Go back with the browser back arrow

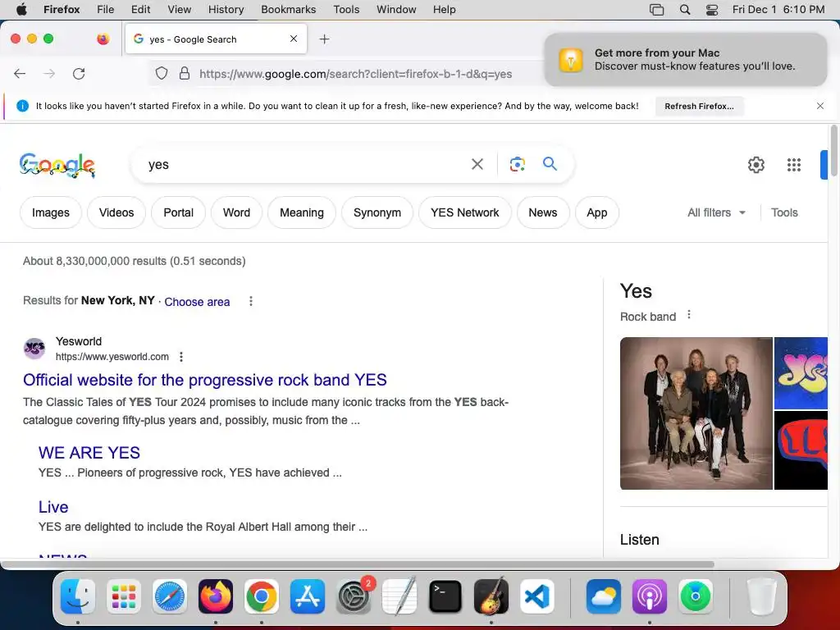pyautogui.click(x=20, y=73)
